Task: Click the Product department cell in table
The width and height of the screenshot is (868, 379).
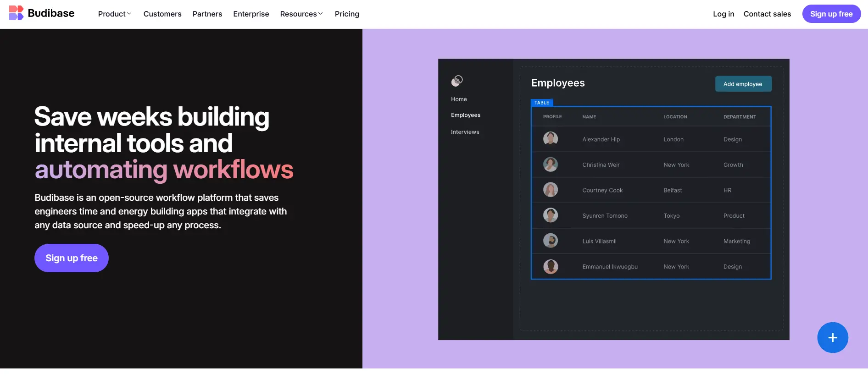Action: [734, 216]
